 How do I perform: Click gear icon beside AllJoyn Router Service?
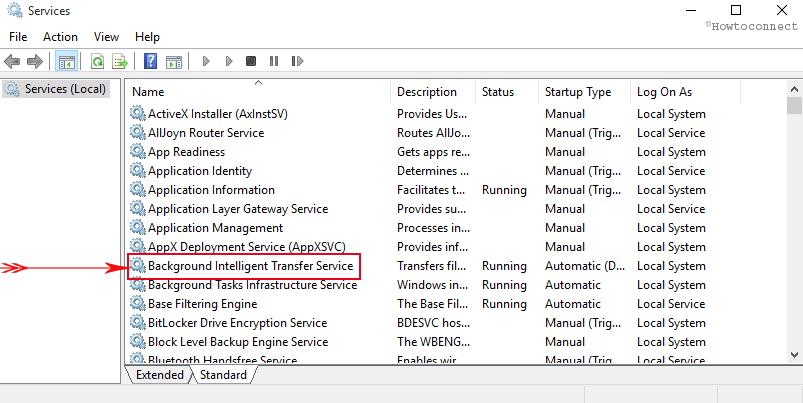137,132
